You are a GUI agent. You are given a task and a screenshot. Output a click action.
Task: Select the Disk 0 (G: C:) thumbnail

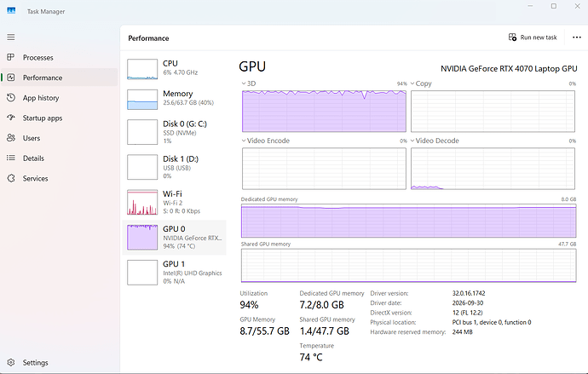pyautogui.click(x=142, y=132)
